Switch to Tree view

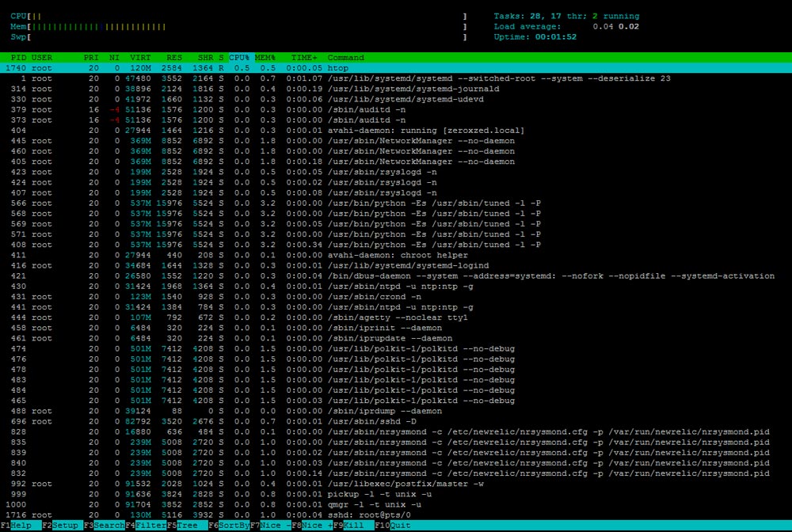point(187,526)
